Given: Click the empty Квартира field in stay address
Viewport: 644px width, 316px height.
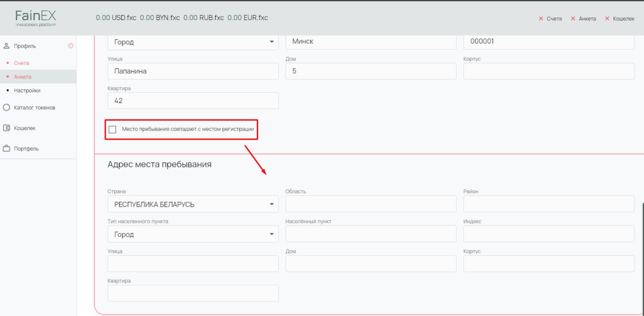Looking at the screenshot, I should tap(193, 293).
